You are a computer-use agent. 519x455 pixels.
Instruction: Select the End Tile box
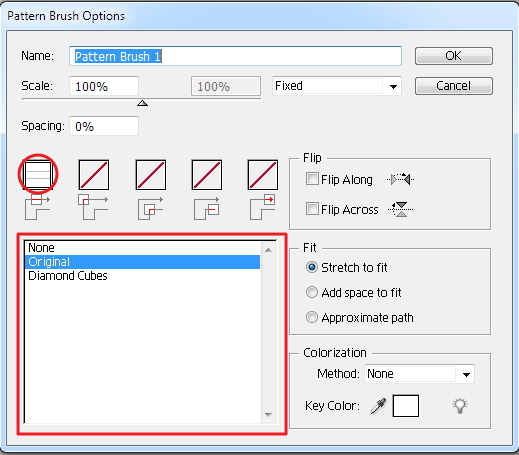pyautogui.click(x=263, y=175)
